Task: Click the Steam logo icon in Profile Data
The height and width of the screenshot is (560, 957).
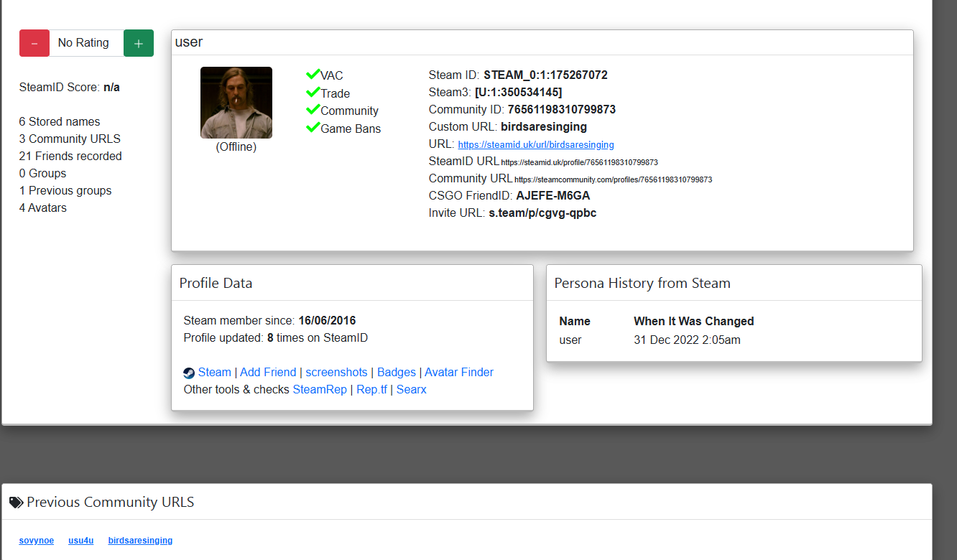Action: pyautogui.click(x=189, y=373)
